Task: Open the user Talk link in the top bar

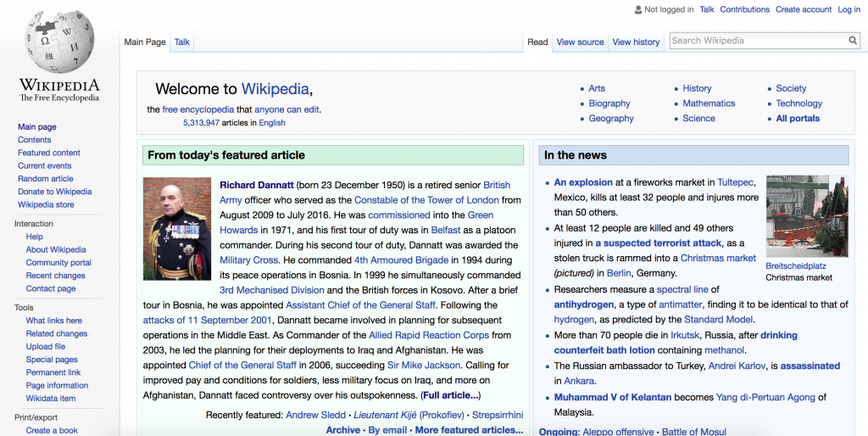Action: [707, 9]
